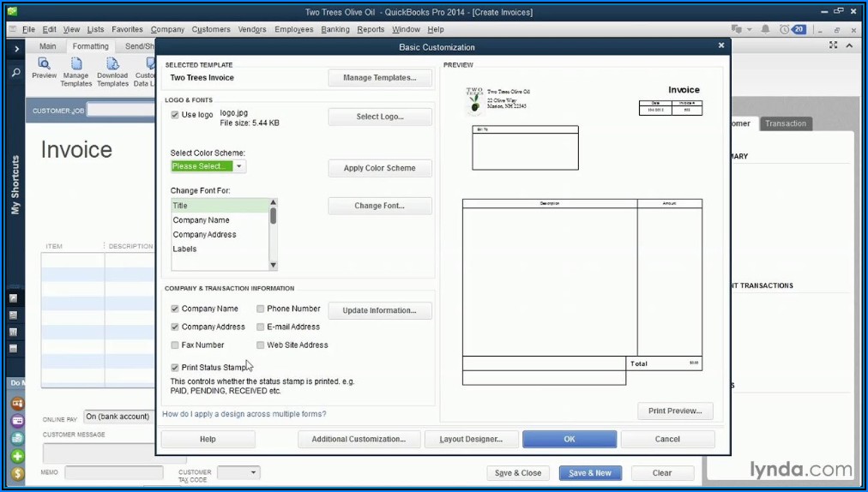Enable the Phone Number checkbox

pos(260,309)
